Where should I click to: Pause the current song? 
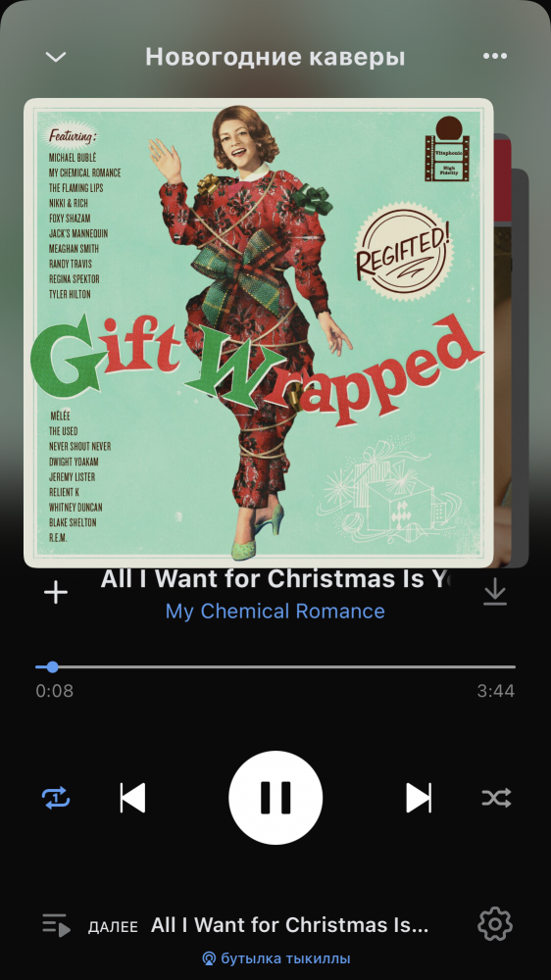pyautogui.click(x=275, y=798)
